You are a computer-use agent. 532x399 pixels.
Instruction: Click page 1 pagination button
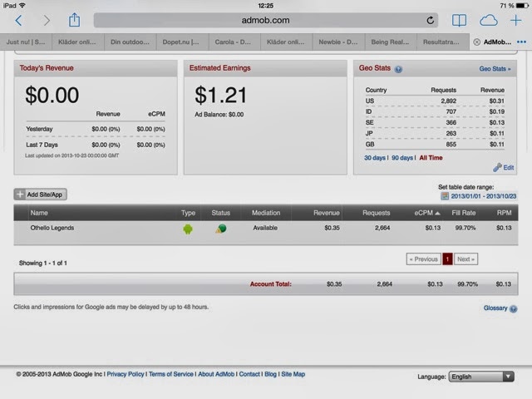tap(447, 259)
